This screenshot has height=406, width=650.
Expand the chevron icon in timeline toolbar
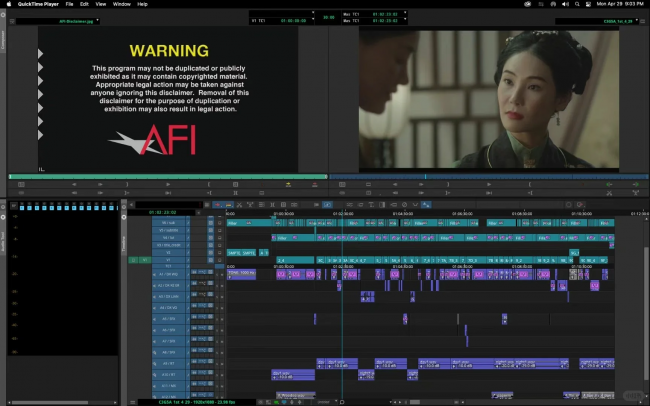point(415,204)
